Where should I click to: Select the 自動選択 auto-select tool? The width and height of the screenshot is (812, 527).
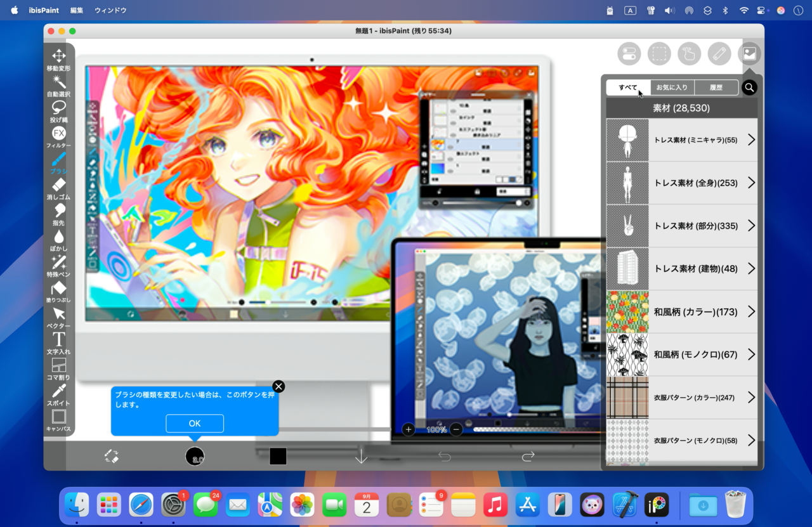[58, 87]
